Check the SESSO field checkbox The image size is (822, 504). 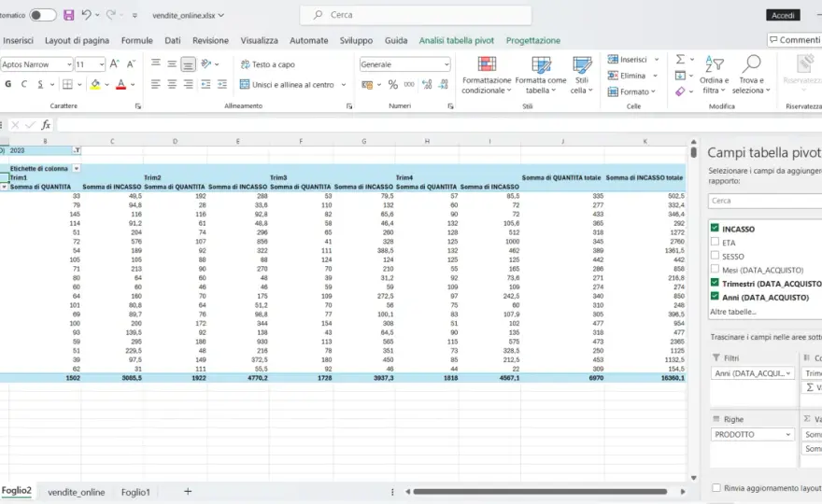715,255
